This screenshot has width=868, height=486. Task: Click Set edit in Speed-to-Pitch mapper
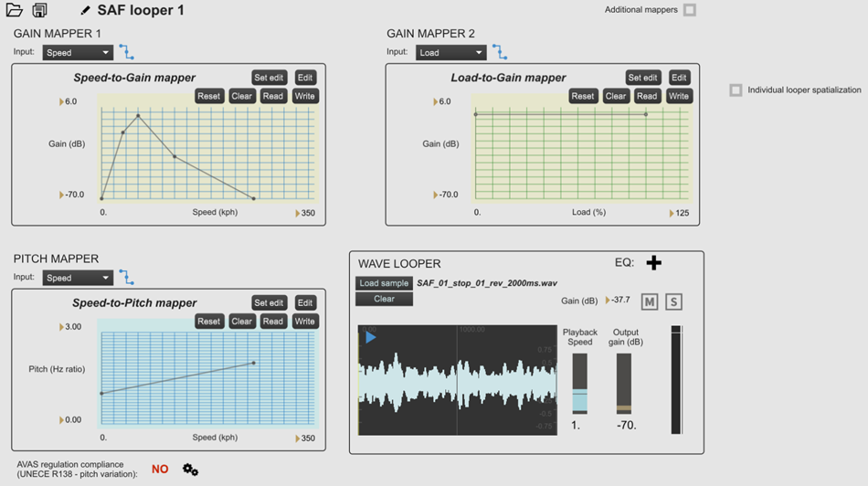[x=269, y=302]
